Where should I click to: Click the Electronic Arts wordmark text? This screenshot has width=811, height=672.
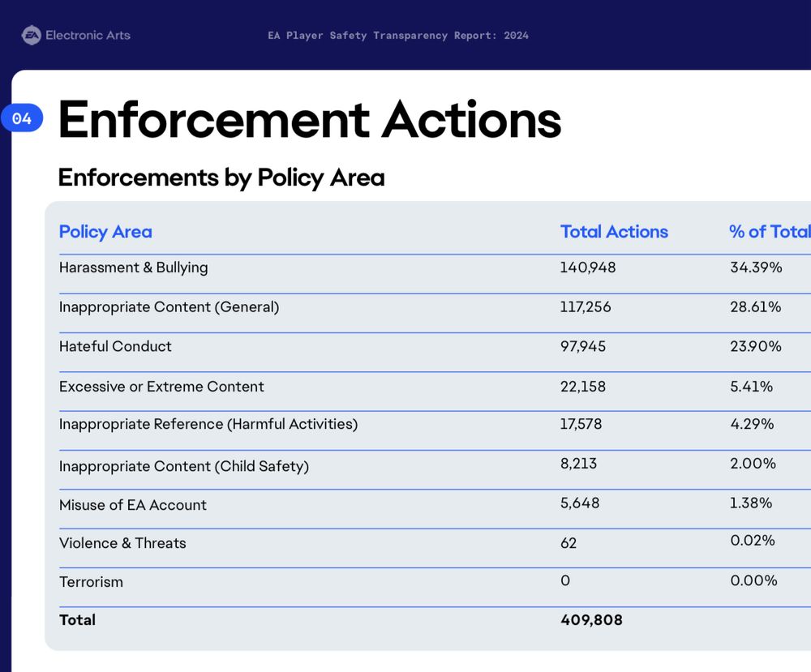[x=88, y=35]
